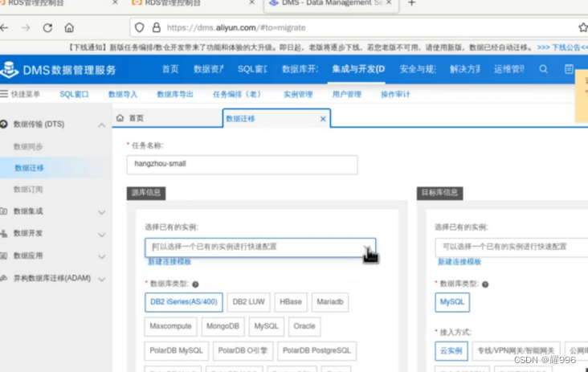
Task: Expand the 数据应用 section chevron
Action: point(102,257)
